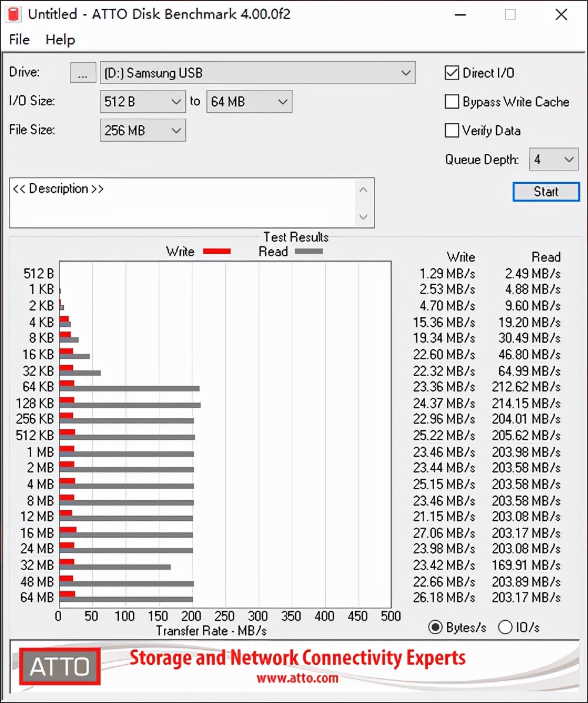
Task: Click the 32 MB read bar in chart
Action: [x=115, y=567]
